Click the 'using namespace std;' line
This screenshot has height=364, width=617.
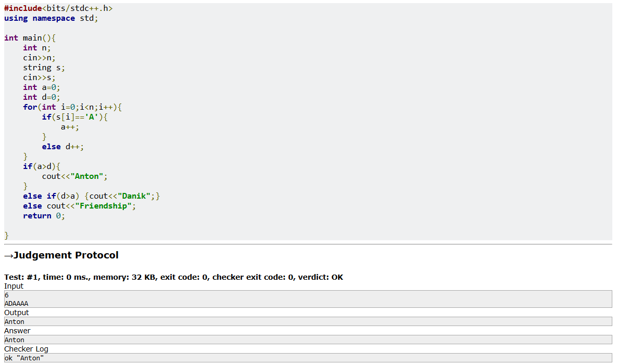tap(51, 18)
